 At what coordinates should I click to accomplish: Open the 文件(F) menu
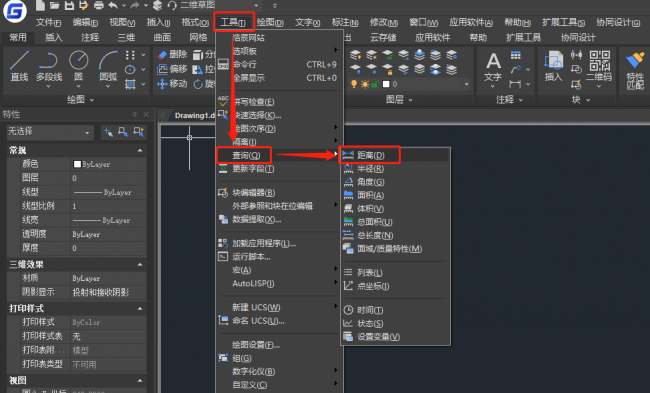click(x=48, y=22)
